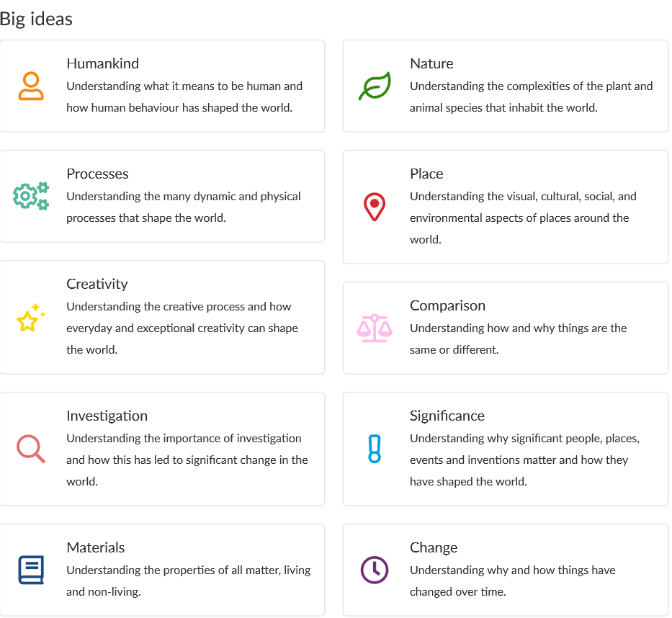Open the Nature heading

431,63
